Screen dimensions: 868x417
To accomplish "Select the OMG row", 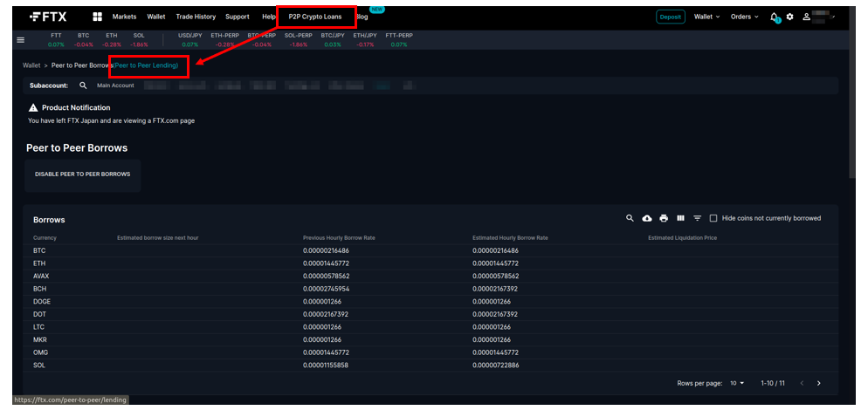I will pyautogui.click(x=431, y=352).
